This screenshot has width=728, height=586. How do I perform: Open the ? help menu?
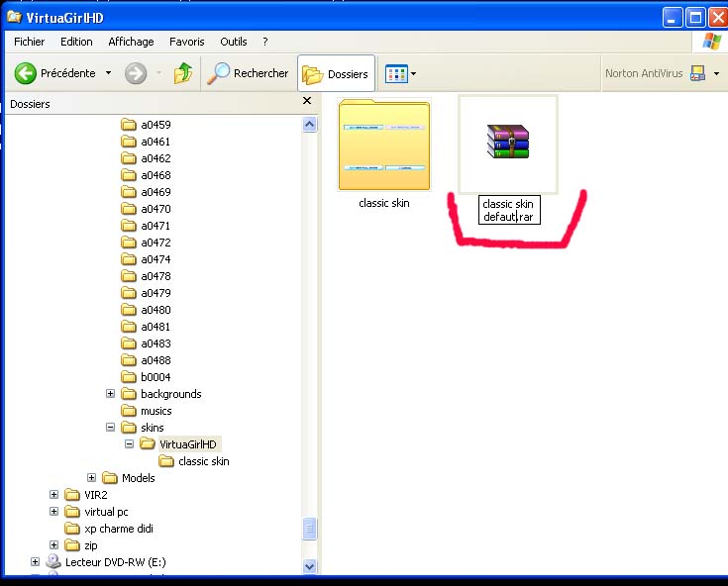(x=265, y=42)
